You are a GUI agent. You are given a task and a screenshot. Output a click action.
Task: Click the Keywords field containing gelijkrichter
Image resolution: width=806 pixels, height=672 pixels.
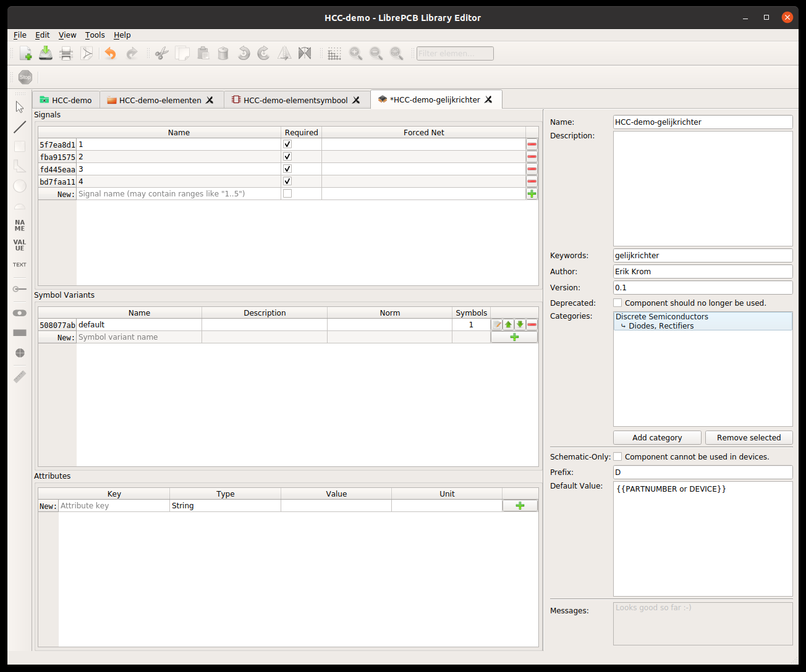pyautogui.click(x=703, y=256)
